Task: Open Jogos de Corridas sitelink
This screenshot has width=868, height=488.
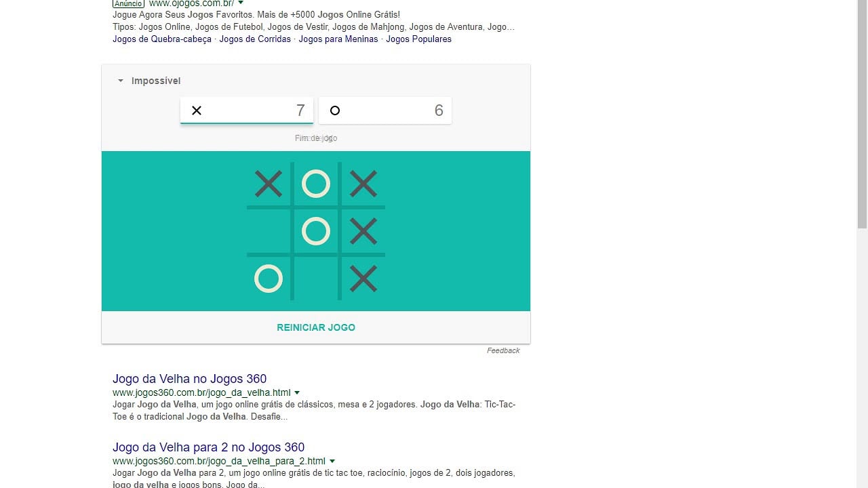Action: [255, 39]
